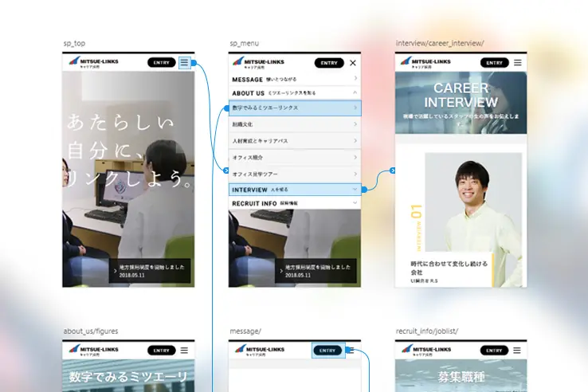588x392 pixels.
Task: Click news banner dated 2018.05.11 on sp_top
Action: tap(150, 271)
